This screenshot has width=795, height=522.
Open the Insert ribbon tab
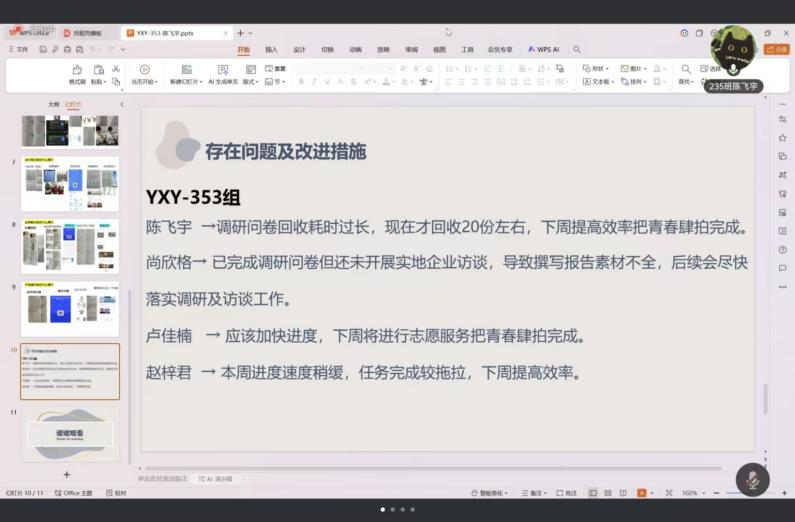pyautogui.click(x=272, y=49)
